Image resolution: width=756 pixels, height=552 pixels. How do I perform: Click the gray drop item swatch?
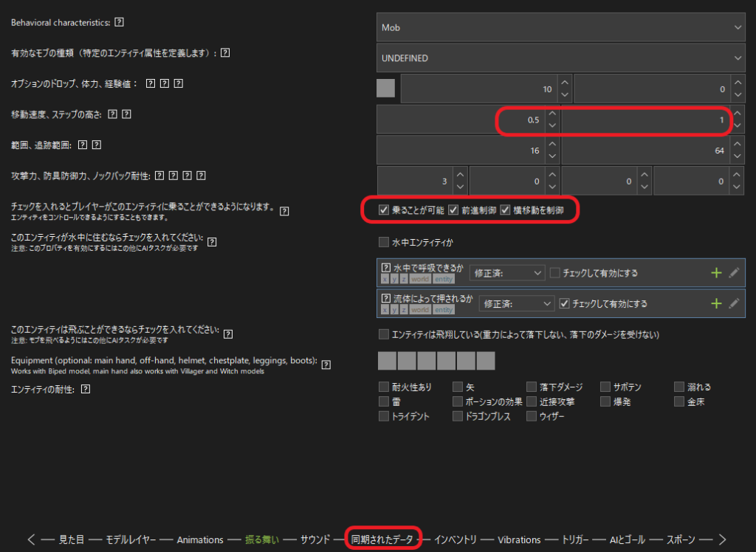385,89
